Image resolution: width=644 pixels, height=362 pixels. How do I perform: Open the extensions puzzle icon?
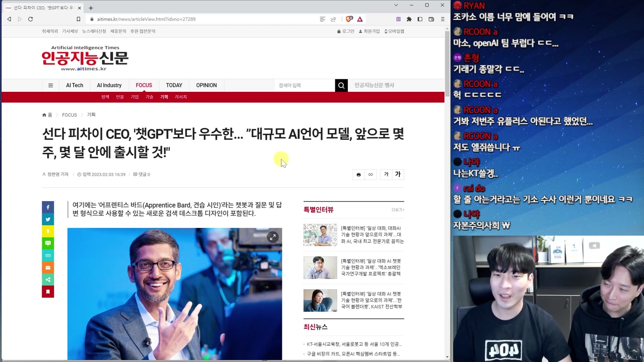(409, 19)
